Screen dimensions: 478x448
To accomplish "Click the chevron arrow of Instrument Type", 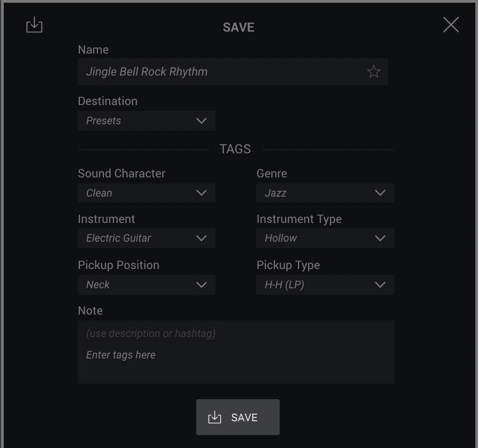I will pos(380,238).
